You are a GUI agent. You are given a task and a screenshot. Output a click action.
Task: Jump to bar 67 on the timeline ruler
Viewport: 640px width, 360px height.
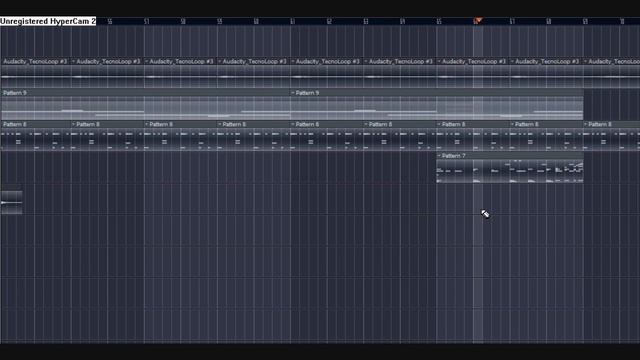coord(512,21)
